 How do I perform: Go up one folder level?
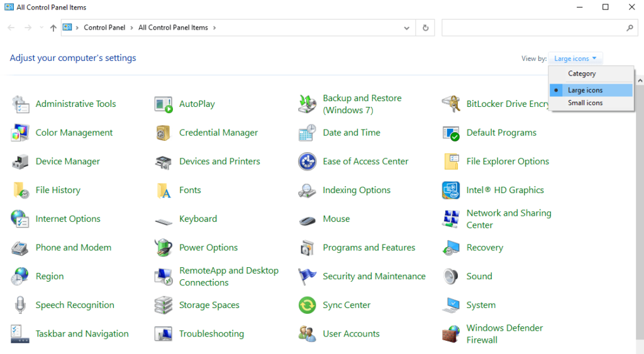(x=53, y=28)
